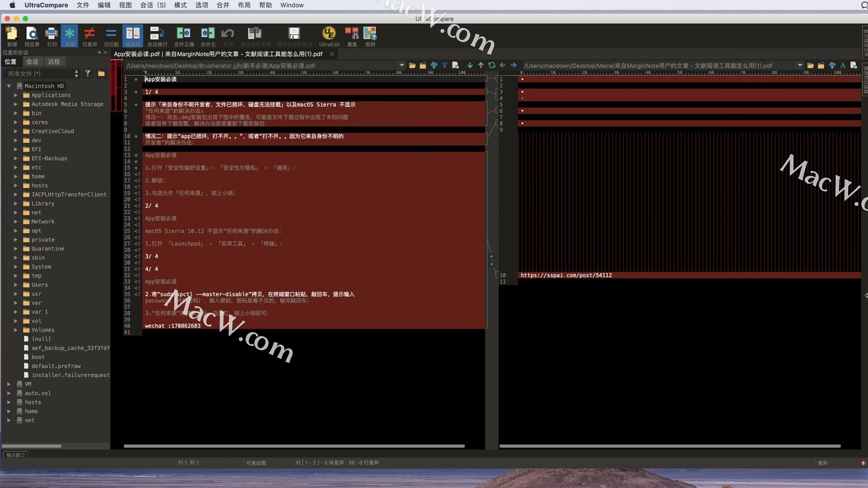Image resolution: width=868 pixels, height=488 pixels.
Task: Open the 编辑 menu
Action: [x=104, y=5]
